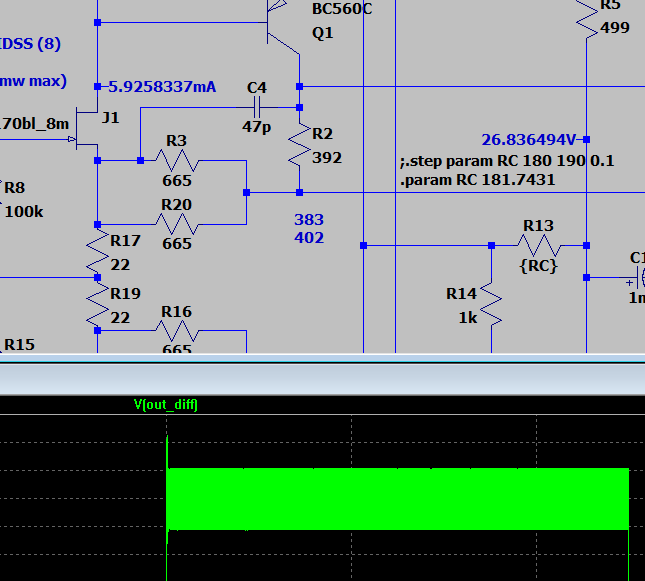Click the R16 resistor symbol
Screen dimensions: 645x581
coord(176,330)
